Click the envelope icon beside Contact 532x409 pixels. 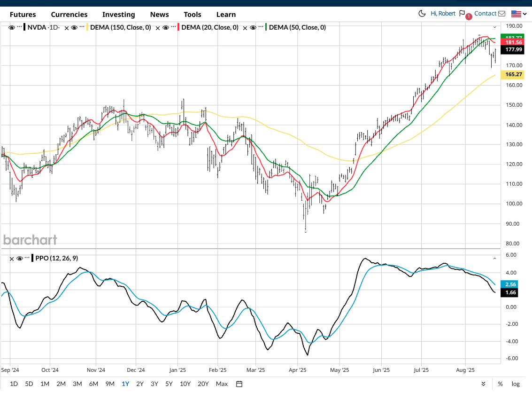click(502, 14)
